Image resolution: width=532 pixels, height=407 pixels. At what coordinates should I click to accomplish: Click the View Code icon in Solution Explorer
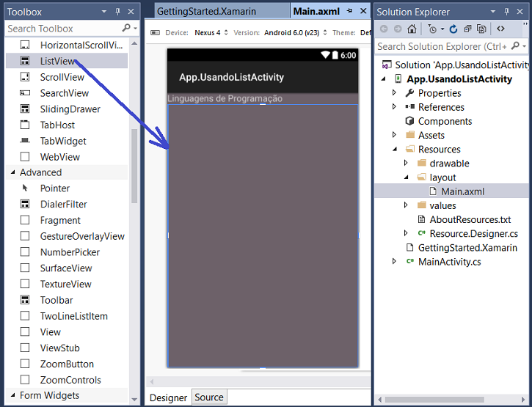click(x=500, y=29)
